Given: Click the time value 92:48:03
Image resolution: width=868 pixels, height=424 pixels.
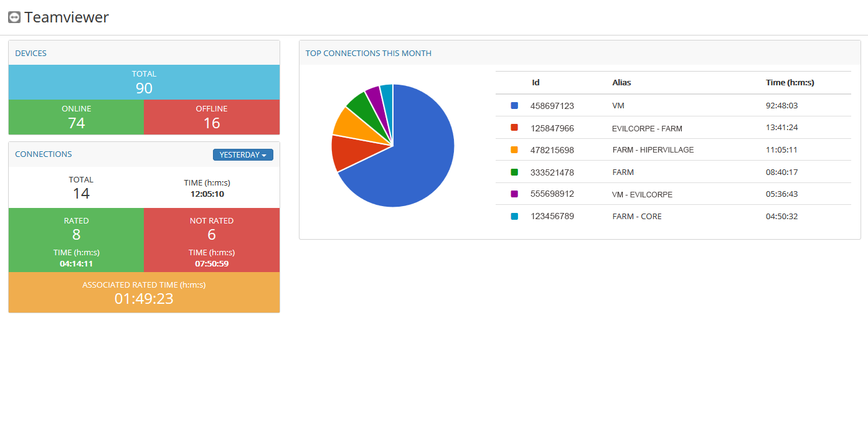Looking at the screenshot, I should click(x=781, y=106).
